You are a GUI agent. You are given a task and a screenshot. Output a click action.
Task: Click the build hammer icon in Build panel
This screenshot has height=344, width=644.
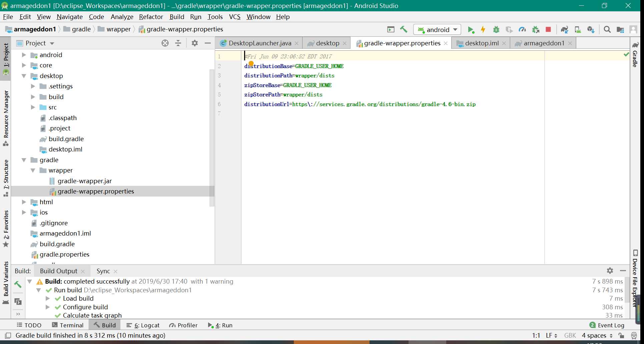coord(18,284)
